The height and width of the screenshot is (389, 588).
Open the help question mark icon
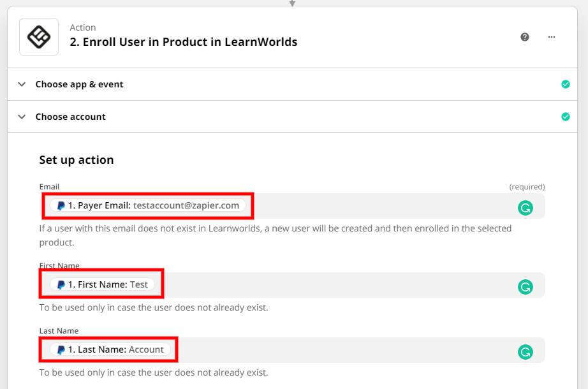(x=524, y=37)
